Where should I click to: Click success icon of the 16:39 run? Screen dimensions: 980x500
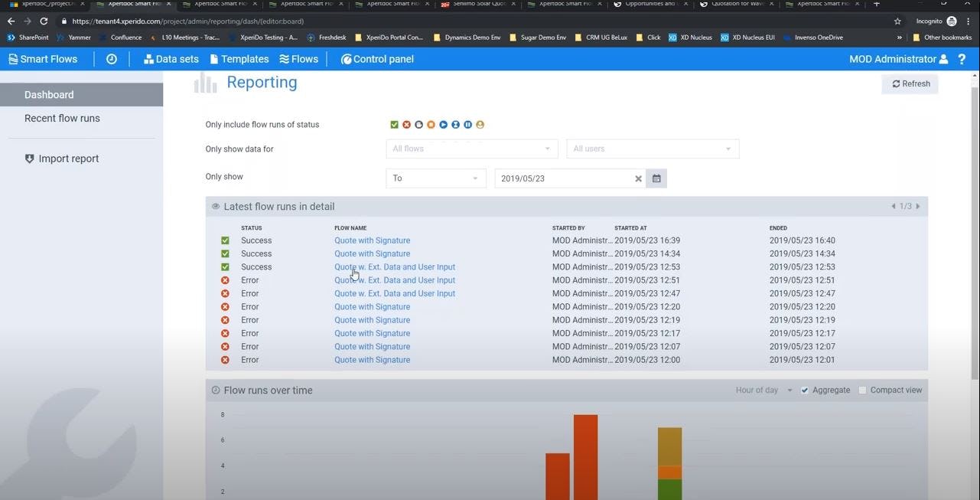[225, 240]
